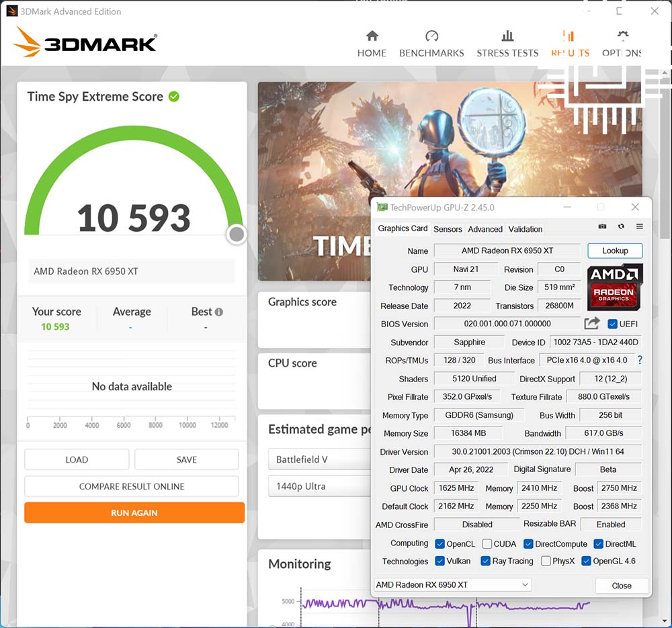Click the Lookup button in GPU-Z
Screen dimensions: 672x628
tap(615, 251)
